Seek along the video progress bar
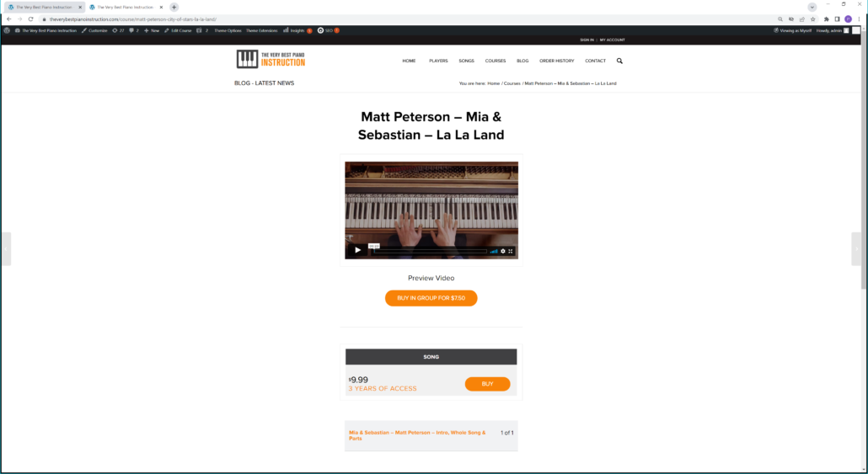 (431, 251)
